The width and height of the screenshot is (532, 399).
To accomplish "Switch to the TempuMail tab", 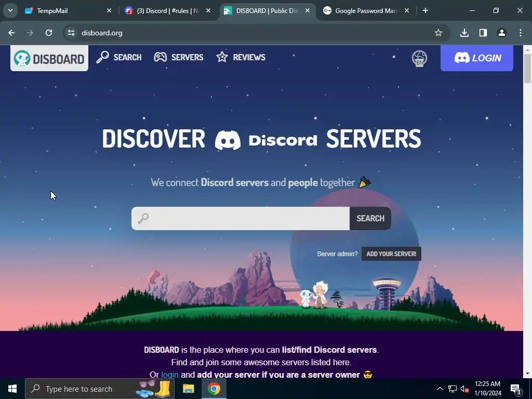I will coord(68,11).
